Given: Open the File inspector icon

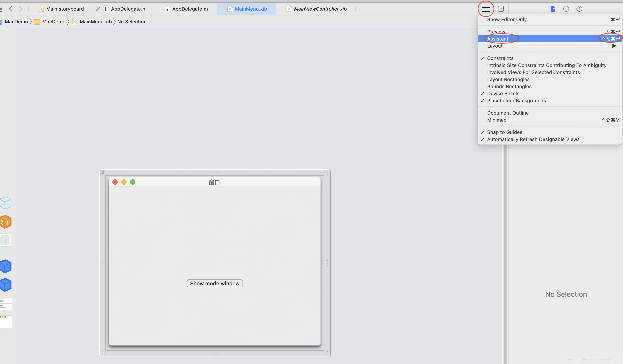Looking at the screenshot, I should [553, 9].
